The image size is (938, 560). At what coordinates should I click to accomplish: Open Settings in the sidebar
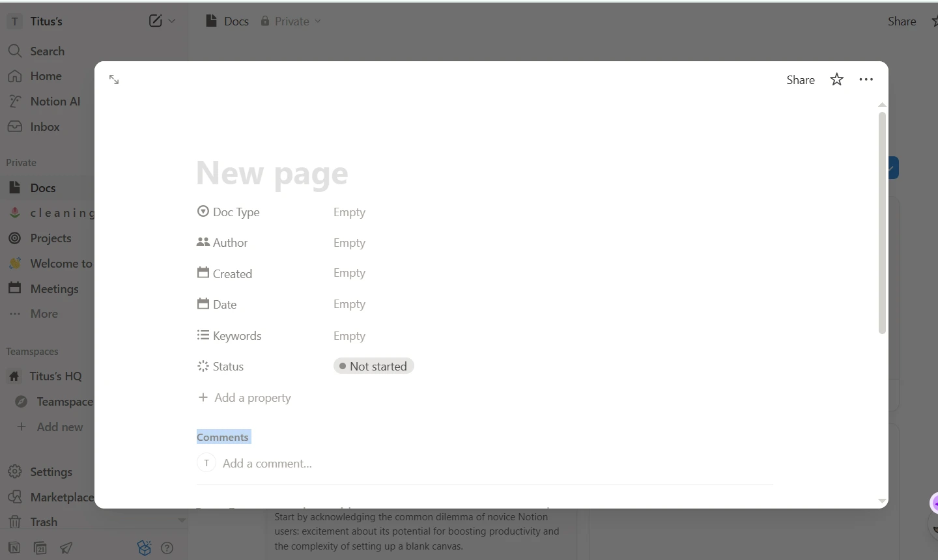[51, 472]
